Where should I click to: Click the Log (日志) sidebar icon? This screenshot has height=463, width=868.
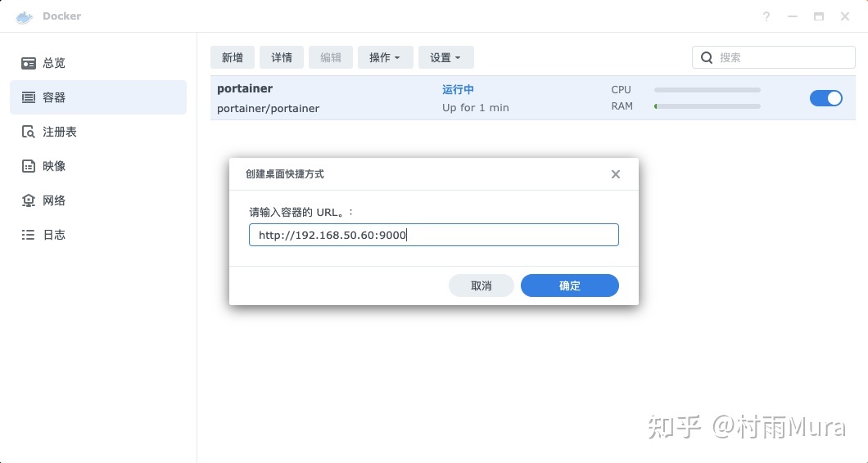[29, 235]
